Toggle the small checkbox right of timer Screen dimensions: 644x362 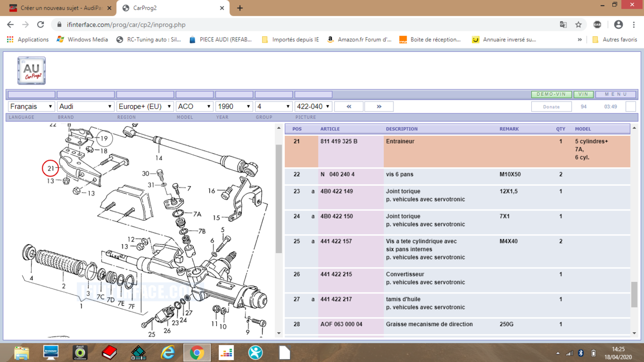(630, 107)
